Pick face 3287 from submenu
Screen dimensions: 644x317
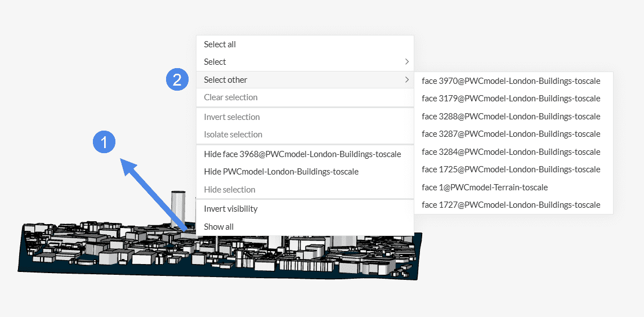tap(511, 134)
